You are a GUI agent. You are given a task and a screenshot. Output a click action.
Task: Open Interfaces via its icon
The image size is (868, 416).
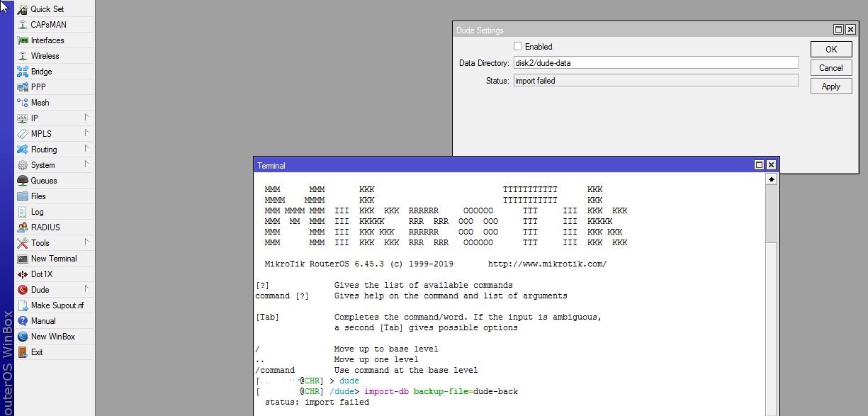click(x=23, y=40)
